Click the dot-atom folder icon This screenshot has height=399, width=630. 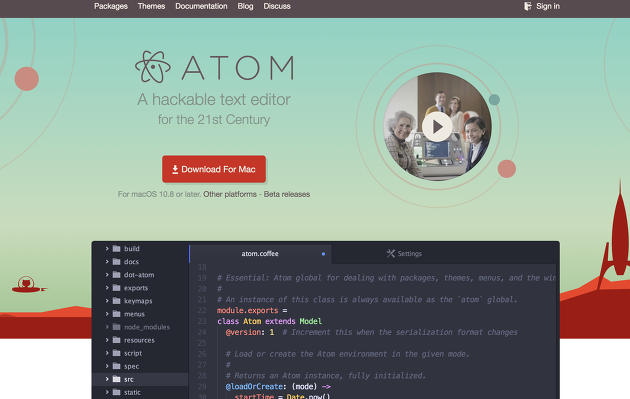[117, 275]
